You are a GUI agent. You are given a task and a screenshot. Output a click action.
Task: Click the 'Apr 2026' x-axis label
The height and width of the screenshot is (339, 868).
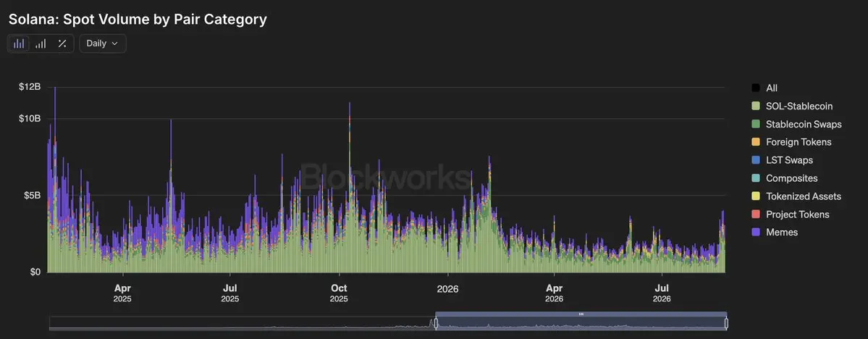(554, 293)
